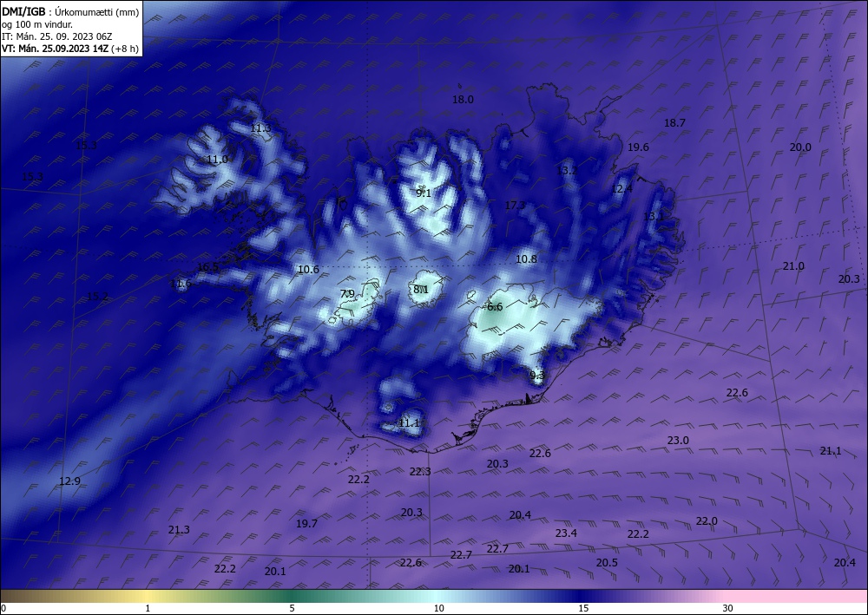This screenshot has height=615, width=868.
Task: Click the 21.1 value label
Action: 831,451
